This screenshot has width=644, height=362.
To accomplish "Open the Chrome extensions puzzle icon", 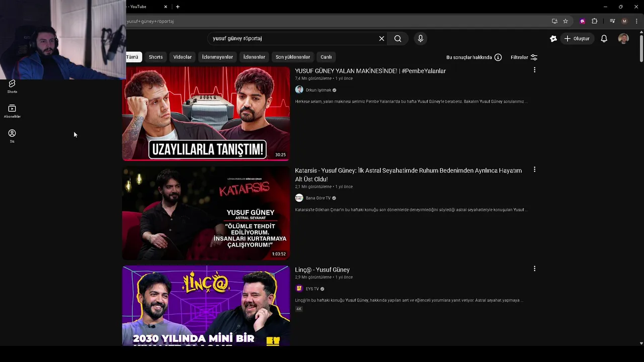I will click(x=595, y=21).
